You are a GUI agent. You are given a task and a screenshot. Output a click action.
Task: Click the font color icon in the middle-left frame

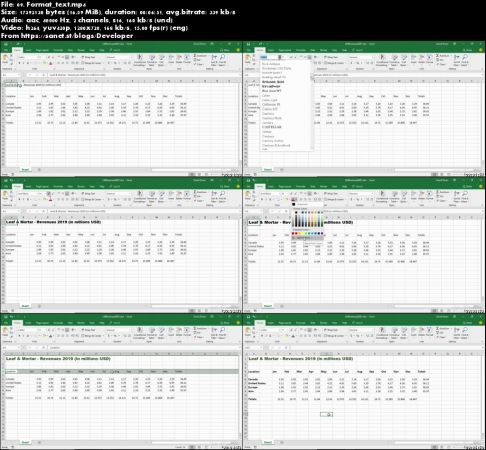(51, 200)
